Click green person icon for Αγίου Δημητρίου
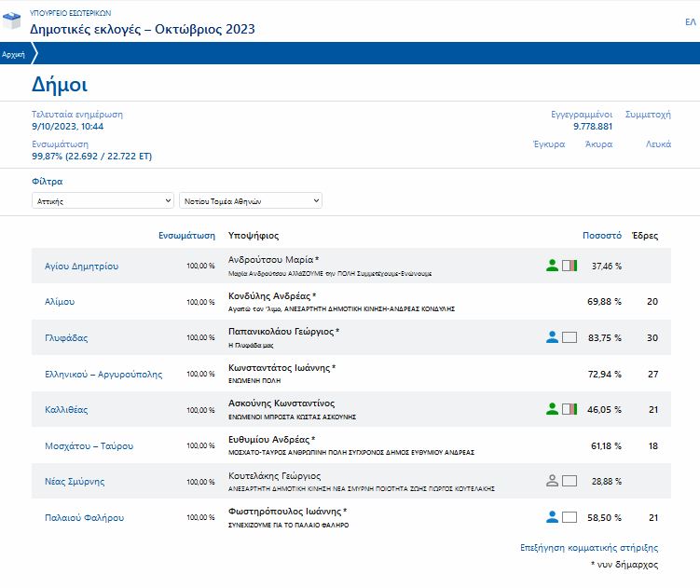This screenshot has height=588, width=700. (x=552, y=267)
